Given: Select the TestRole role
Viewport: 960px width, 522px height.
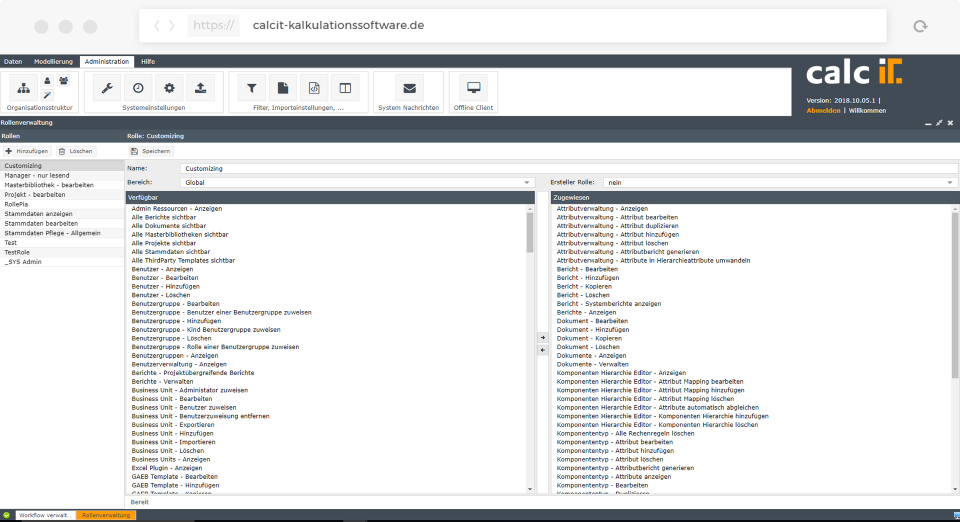Looking at the screenshot, I should click(x=62, y=252).
